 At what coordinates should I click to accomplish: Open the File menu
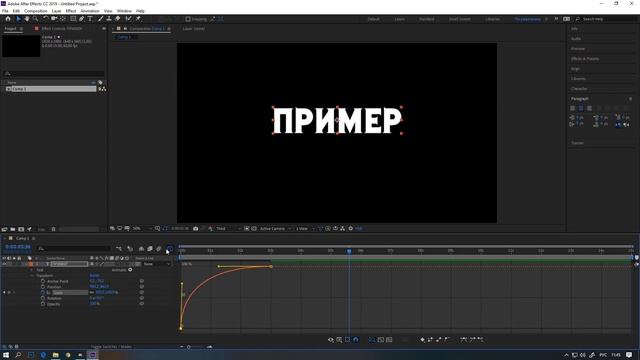click(5, 11)
